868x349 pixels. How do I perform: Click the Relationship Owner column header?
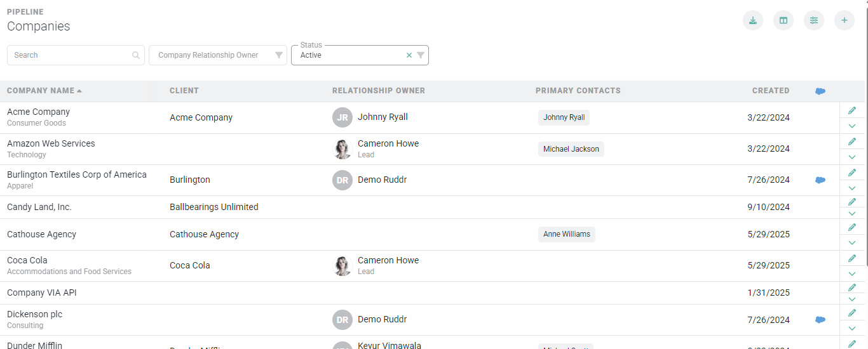coord(379,91)
